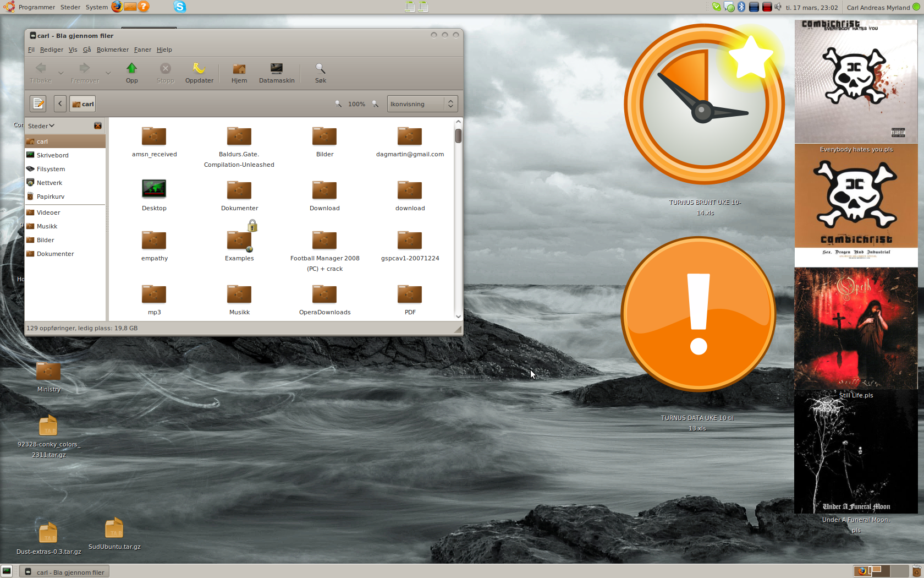Click the volume tray icon
Image resolution: width=924 pixels, height=578 pixels.
coord(778,7)
